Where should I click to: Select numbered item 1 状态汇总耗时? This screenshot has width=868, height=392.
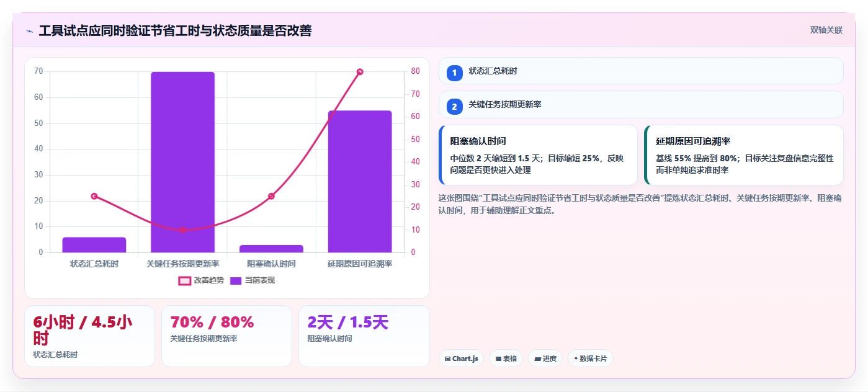click(641, 71)
